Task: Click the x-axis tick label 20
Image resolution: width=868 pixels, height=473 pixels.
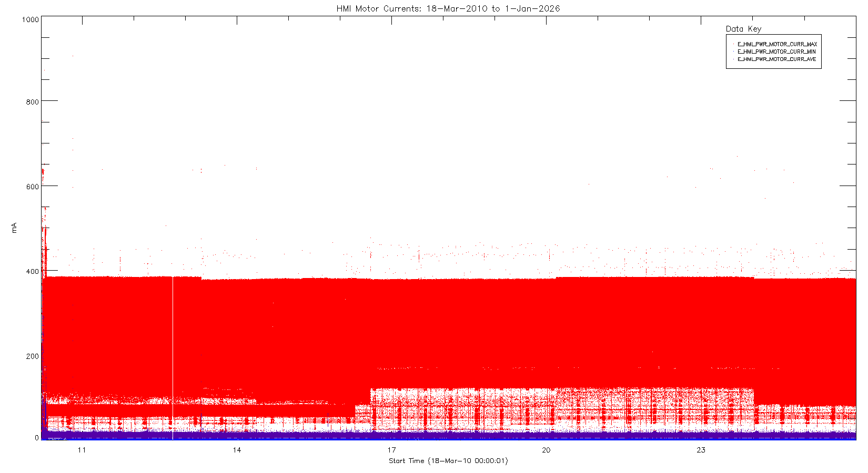Action: pyautogui.click(x=546, y=450)
